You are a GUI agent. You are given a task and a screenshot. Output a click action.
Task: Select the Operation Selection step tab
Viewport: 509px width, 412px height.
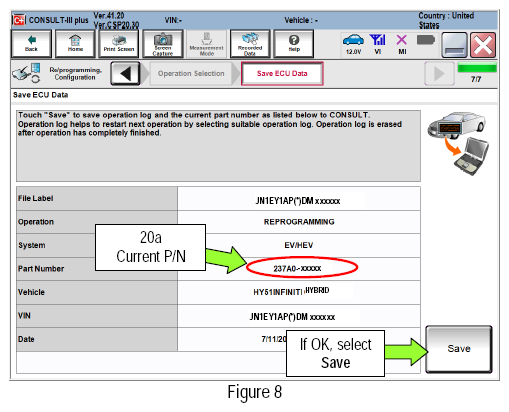point(191,73)
